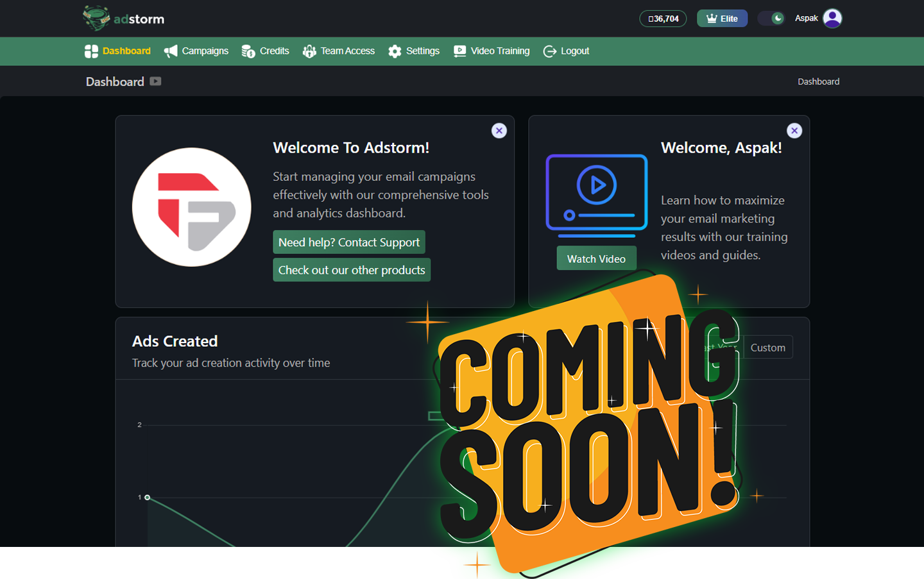Select the Custom date range button
Image resolution: width=924 pixels, height=579 pixels.
(x=768, y=348)
